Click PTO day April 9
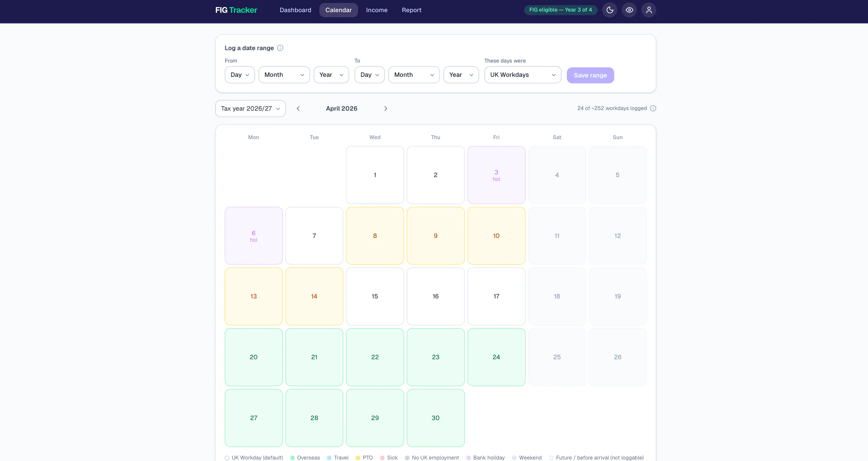 click(435, 236)
